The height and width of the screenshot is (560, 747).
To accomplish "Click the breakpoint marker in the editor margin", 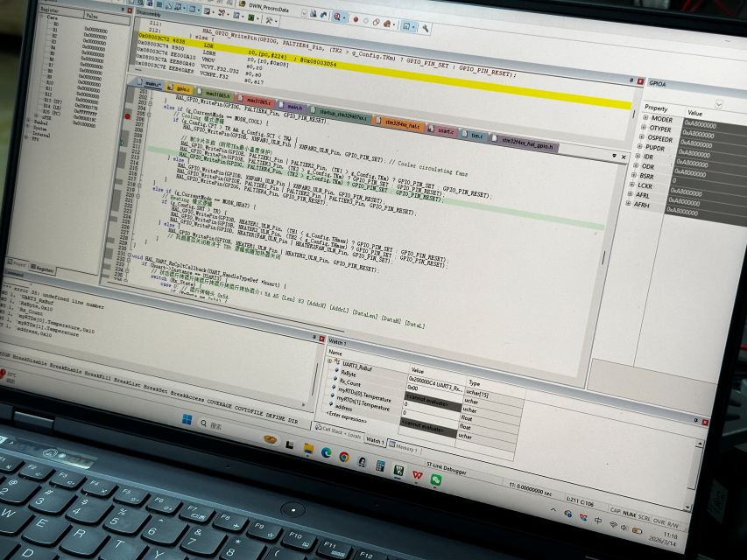I will [x=129, y=115].
